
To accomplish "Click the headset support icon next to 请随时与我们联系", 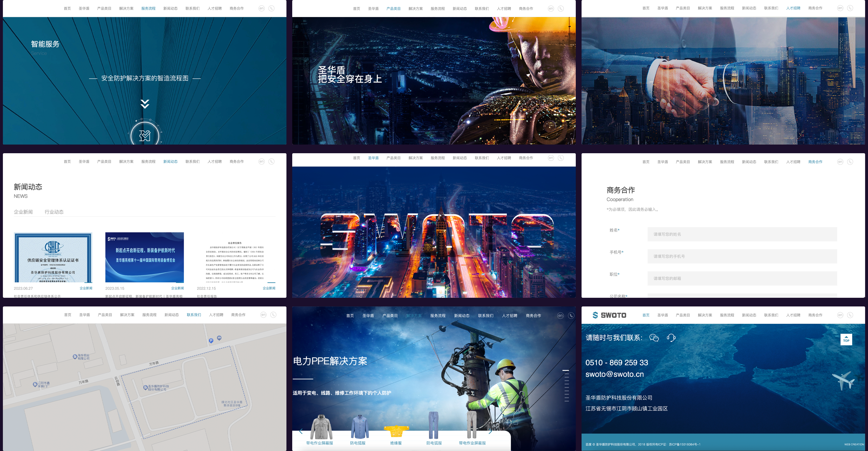I will click(x=671, y=338).
